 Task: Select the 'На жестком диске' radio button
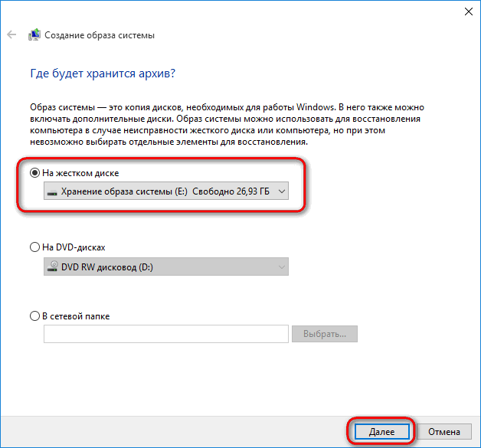[x=34, y=173]
